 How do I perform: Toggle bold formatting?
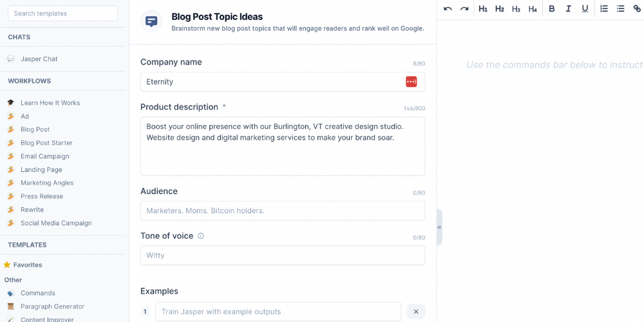click(x=552, y=8)
